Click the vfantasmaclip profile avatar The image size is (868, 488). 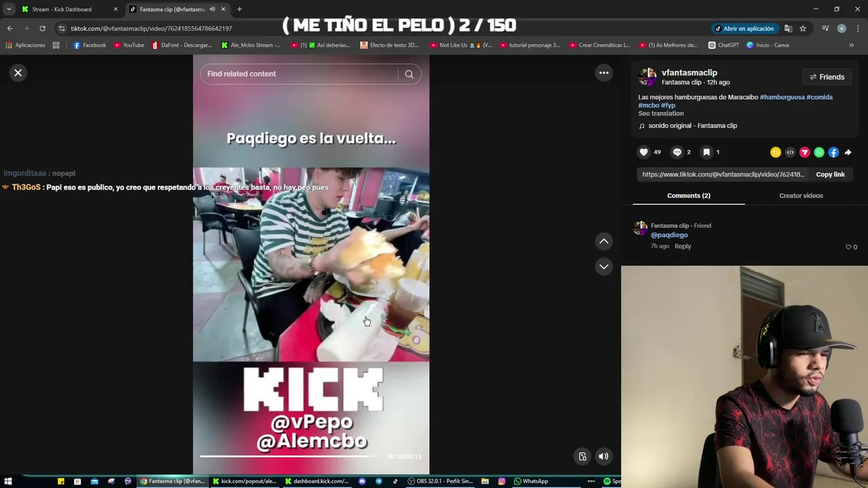click(648, 77)
